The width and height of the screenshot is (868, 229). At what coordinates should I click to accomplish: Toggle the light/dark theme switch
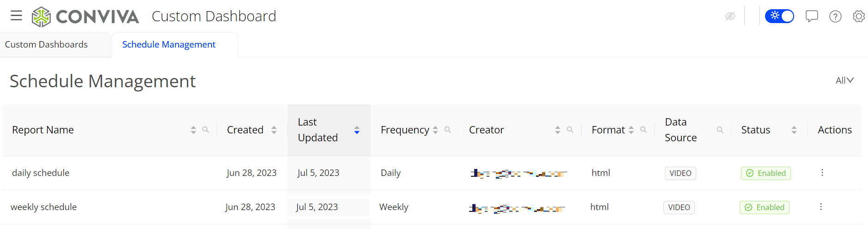click(779, 16)
